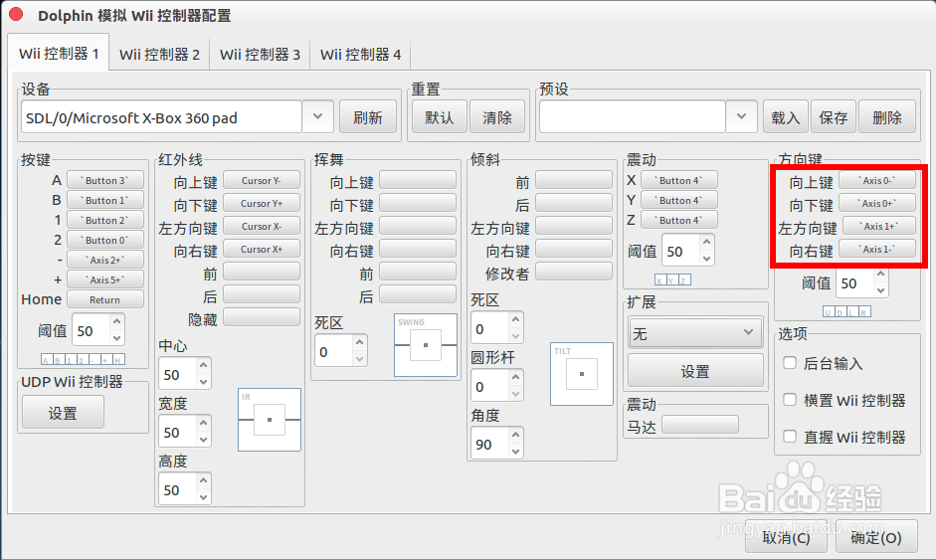Click the IR right binding Cursor X+
Image resolution: width=936 pixels, height=560 pixels.
[x=262, y=249]
